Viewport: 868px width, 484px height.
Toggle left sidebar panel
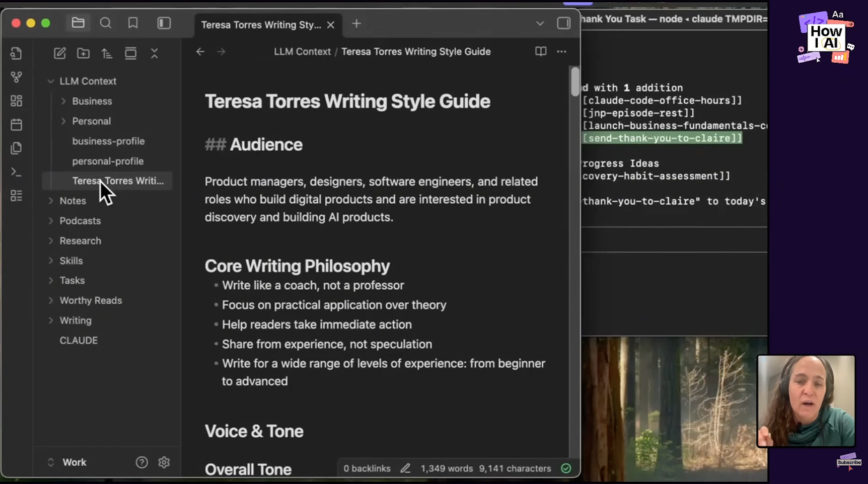[164, 23]
